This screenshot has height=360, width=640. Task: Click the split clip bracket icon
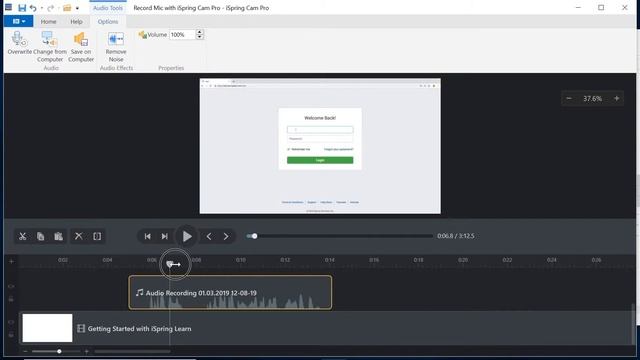click(97, 236)
